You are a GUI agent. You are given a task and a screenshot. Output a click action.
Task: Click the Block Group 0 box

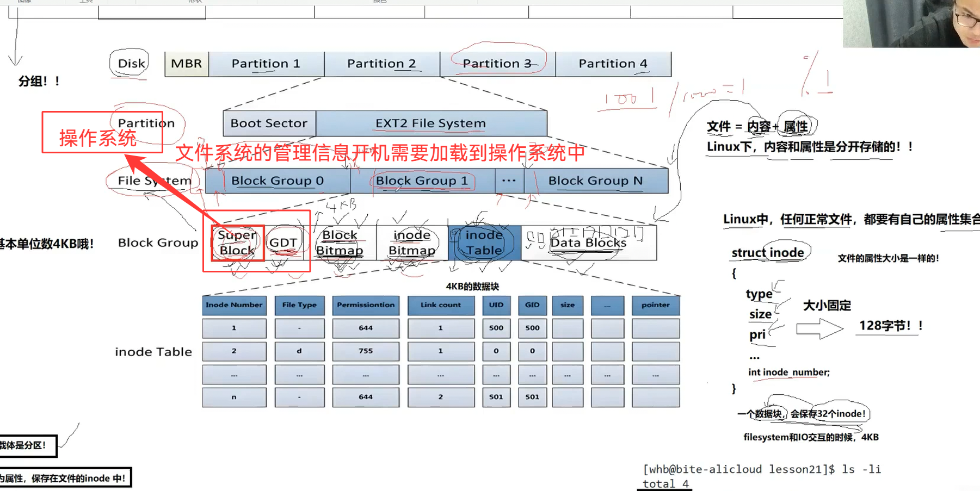tap(278, 181)
